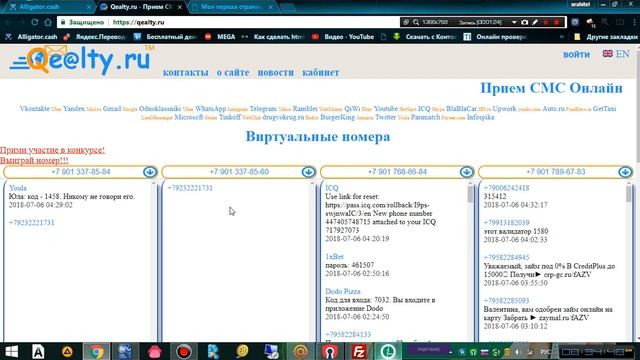The height and width of the screenshot is (360, 640).
Task: Filter by BlaBlaCar service link
Action: click(461, 109)
